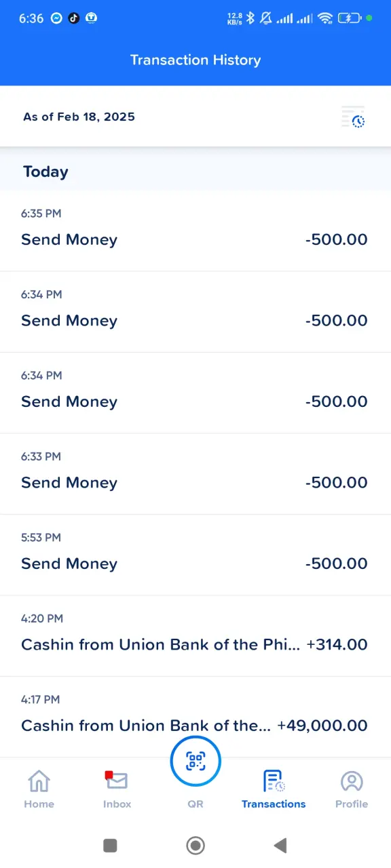Tap the As of Feb 18, 2025 label
Viewport: 391px width, 868px height.
coord(79,117)
